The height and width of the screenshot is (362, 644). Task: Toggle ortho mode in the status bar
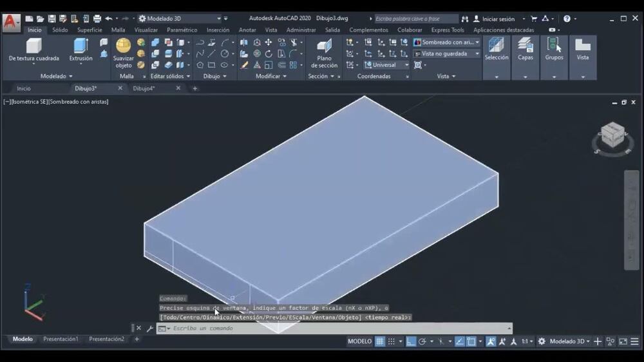411,341
